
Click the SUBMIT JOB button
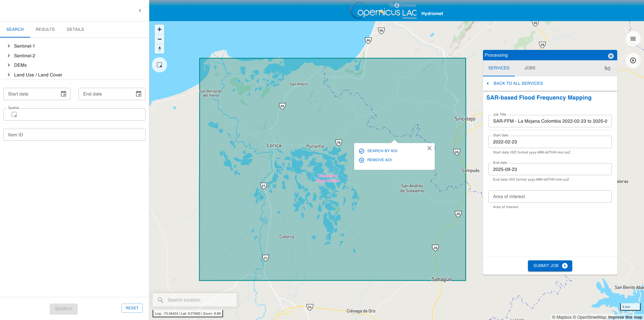(x=550, y=266)
